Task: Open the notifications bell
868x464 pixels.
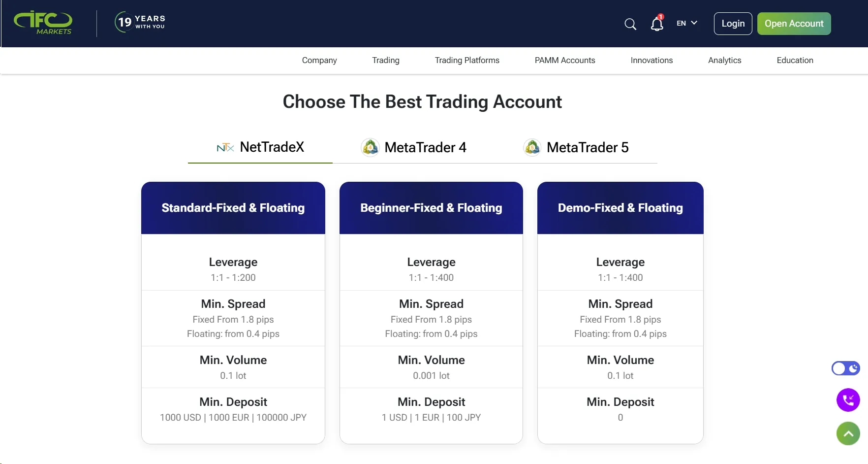Action: tap(657, 23)
